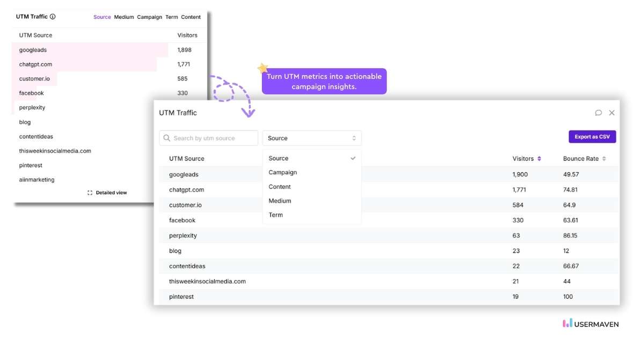Choose Content in dropdown list
Screen dimensions: 644x338
312,187
